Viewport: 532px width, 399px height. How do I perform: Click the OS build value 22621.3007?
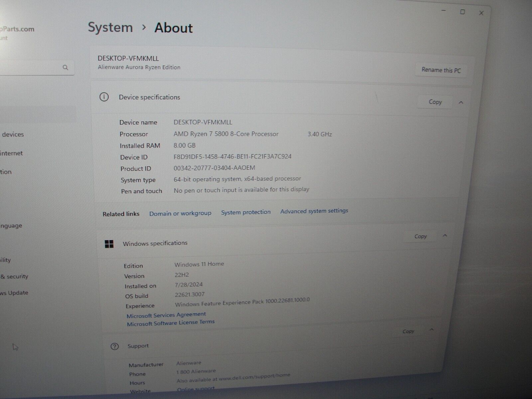click(x=190, y=295)
